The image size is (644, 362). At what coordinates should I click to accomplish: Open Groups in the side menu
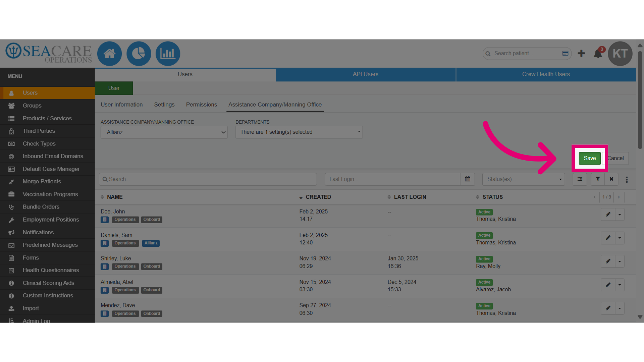click(47, 106)
